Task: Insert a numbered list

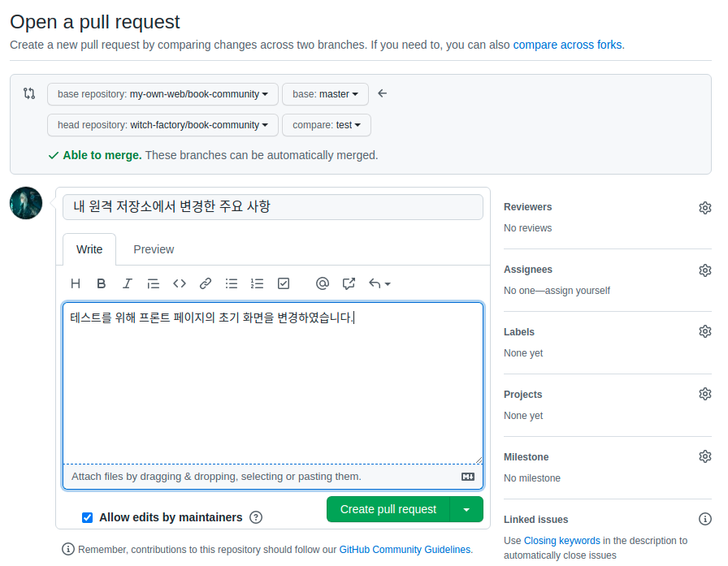Action: coord(258,283)
